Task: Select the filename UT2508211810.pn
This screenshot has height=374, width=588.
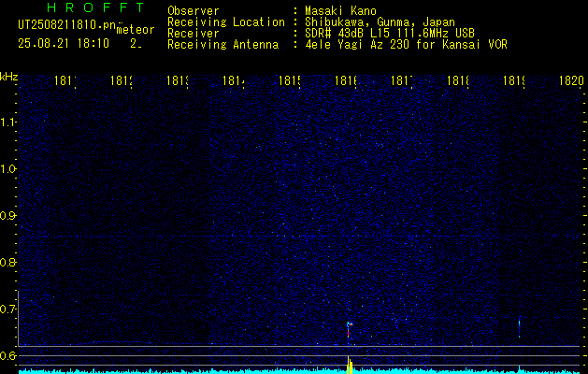Action: (x=66, y=25)
